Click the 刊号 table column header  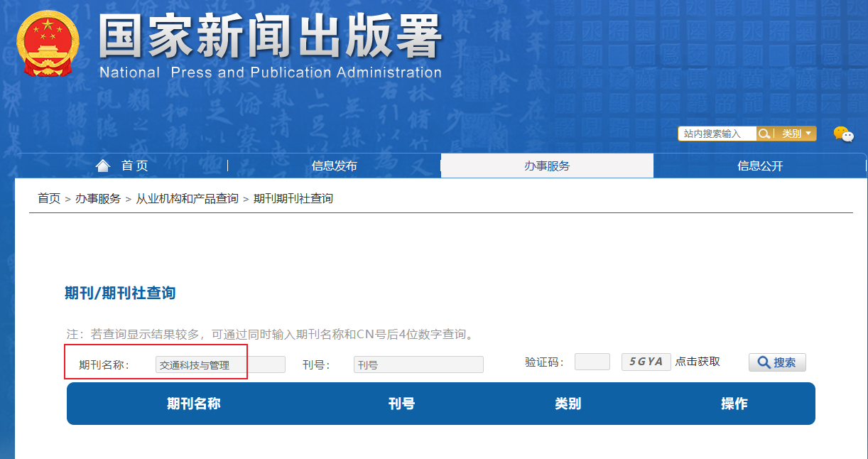coord(401,404)
